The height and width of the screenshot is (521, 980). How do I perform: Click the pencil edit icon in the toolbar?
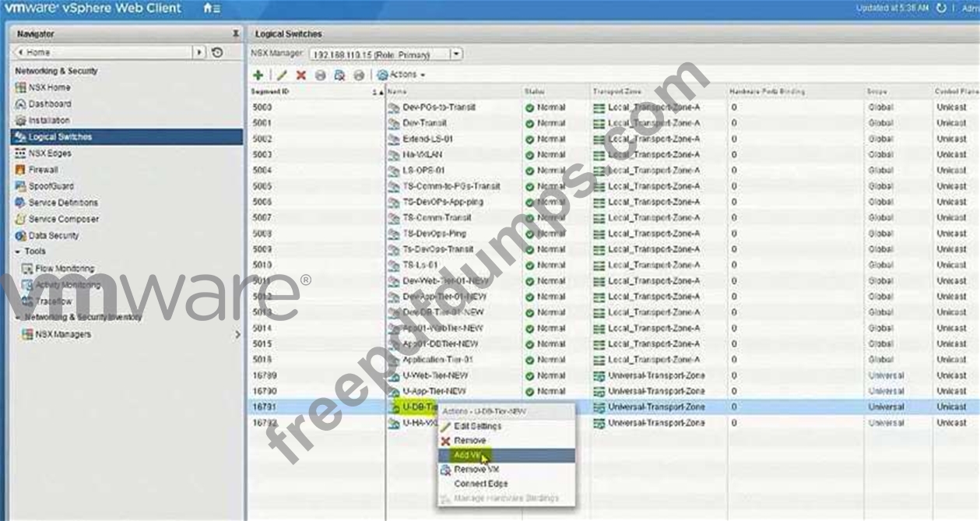pos(282,75)
